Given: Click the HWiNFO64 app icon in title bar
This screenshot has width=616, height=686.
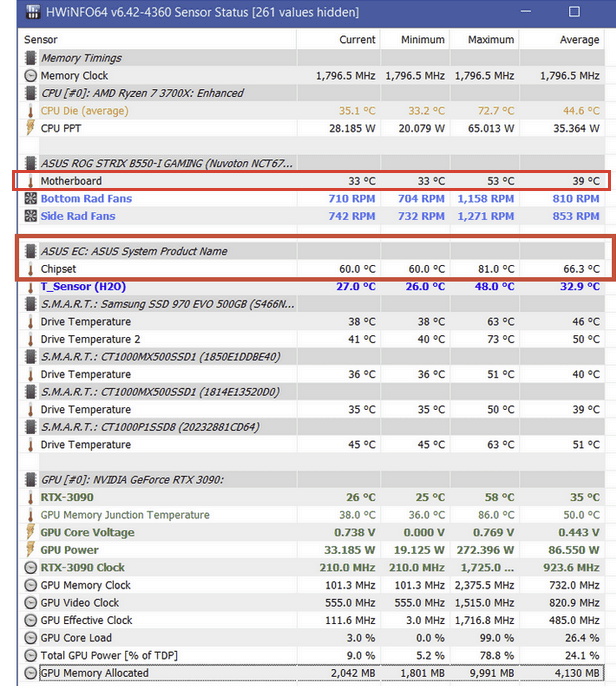Looking at the screenshot, I should 31,12.
